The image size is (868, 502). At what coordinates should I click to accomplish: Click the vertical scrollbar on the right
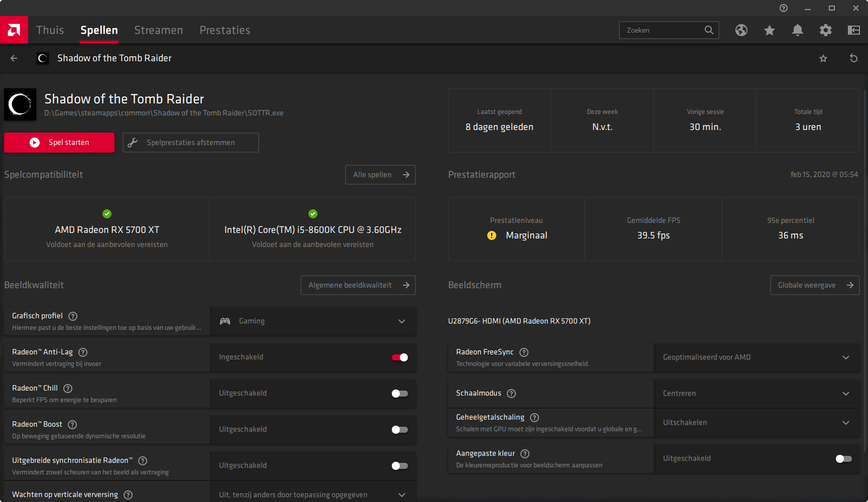(865, 271)
